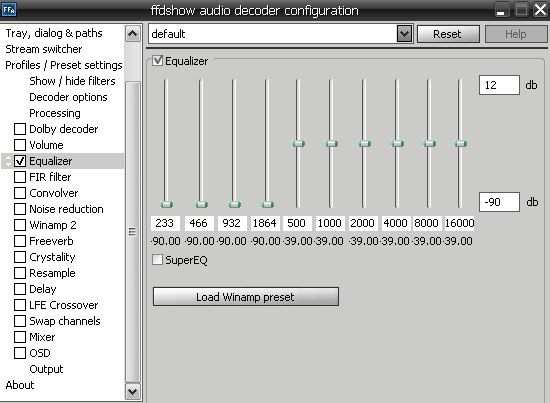Click the 233 Hz band slider handle
550x403 pixels.
pyautogui.click(x=167, y=204)
